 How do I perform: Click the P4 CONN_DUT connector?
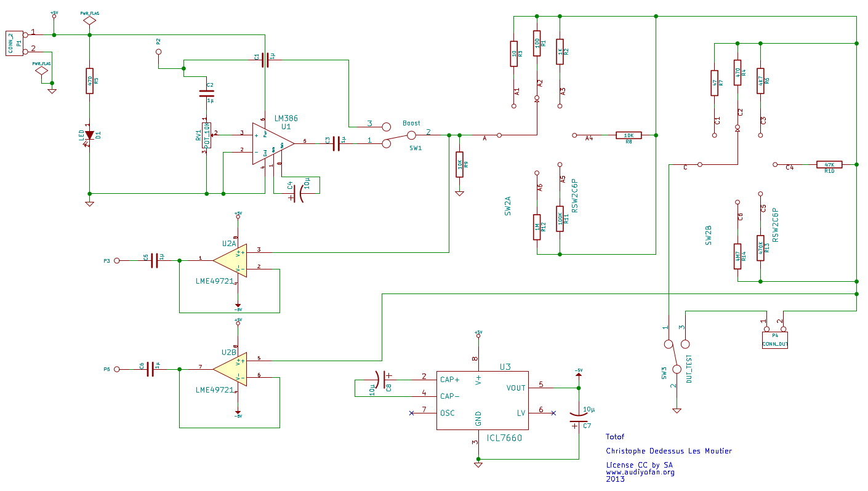click(x=774, y=338)
